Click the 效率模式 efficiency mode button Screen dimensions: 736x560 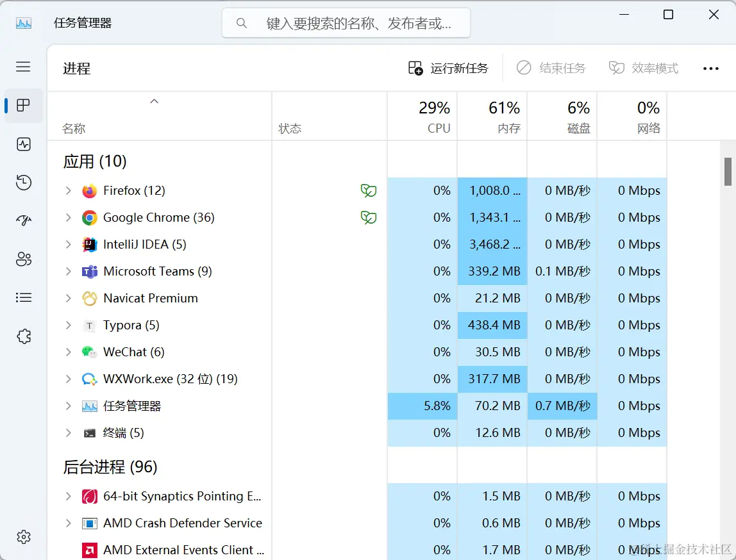(644, 69)
